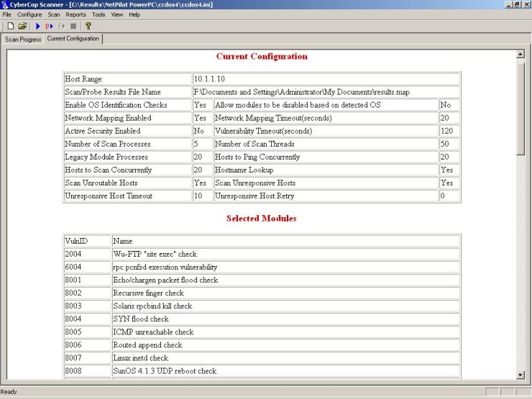
Task: Click the scrollbar up arrow
Action: click(x=520, y=54)
